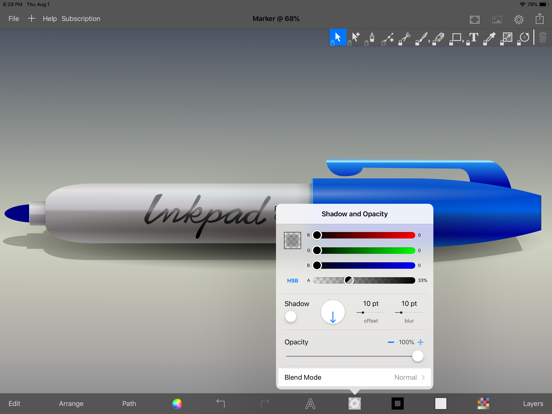Select the Text tool
Viewport: 552px width, 414px height.
pos(473,38)
